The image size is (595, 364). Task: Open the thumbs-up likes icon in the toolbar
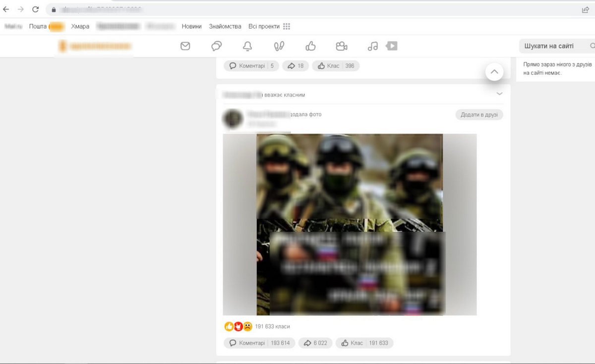click(x=310, y=46)
